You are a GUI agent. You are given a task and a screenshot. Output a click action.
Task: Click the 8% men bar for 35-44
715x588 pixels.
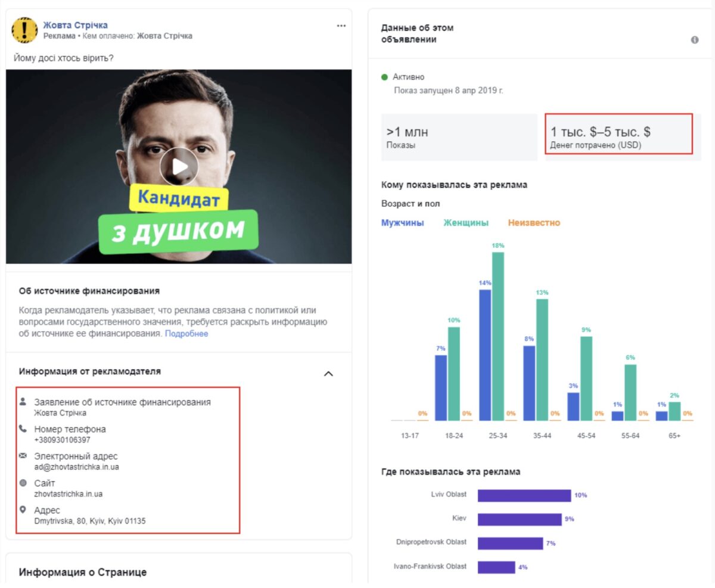click(x=529, y=383)
